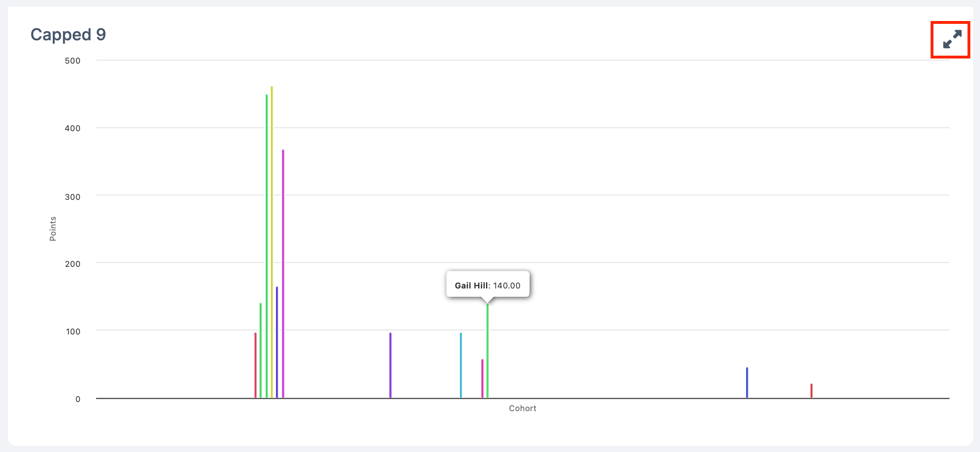Click the Gail Hill tooltip box
980x452 pixels.
click(x=488, y=284)
